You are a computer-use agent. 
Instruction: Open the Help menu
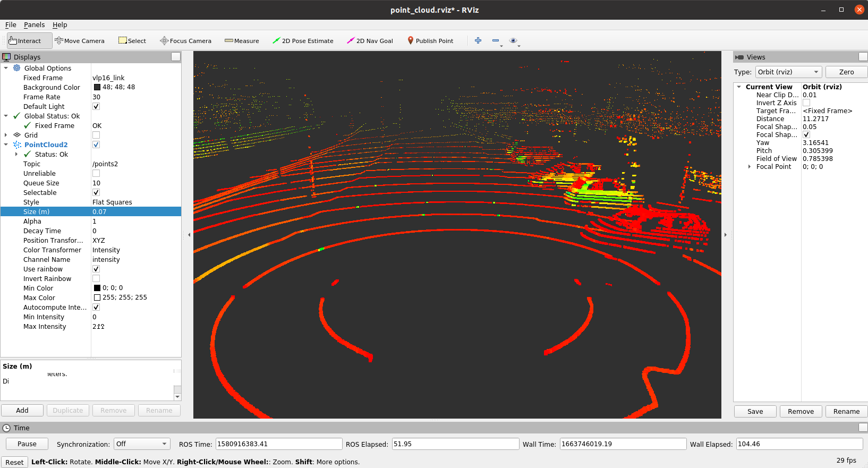(x=59, y=24)
